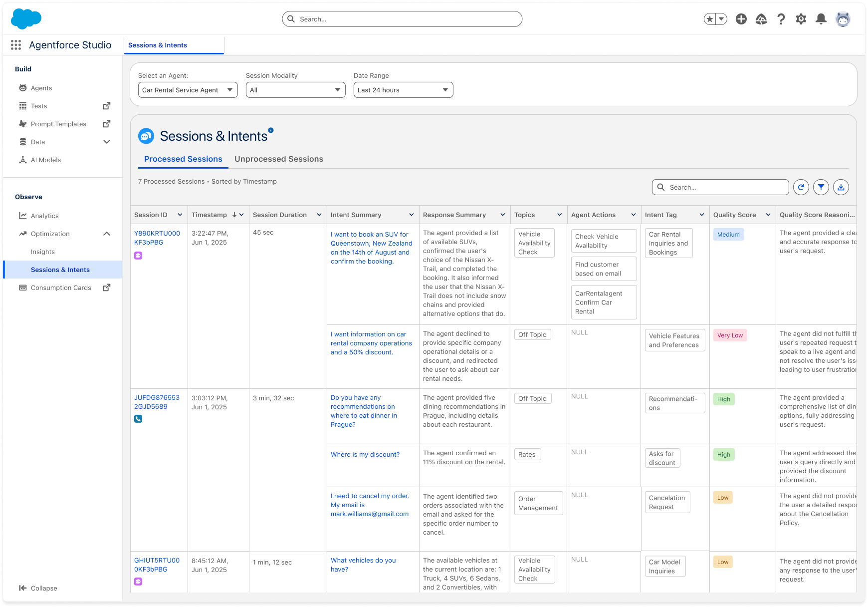The image size is (868, 608).
Task: Open the Date Range dropdown
Action: click(404, 90)
